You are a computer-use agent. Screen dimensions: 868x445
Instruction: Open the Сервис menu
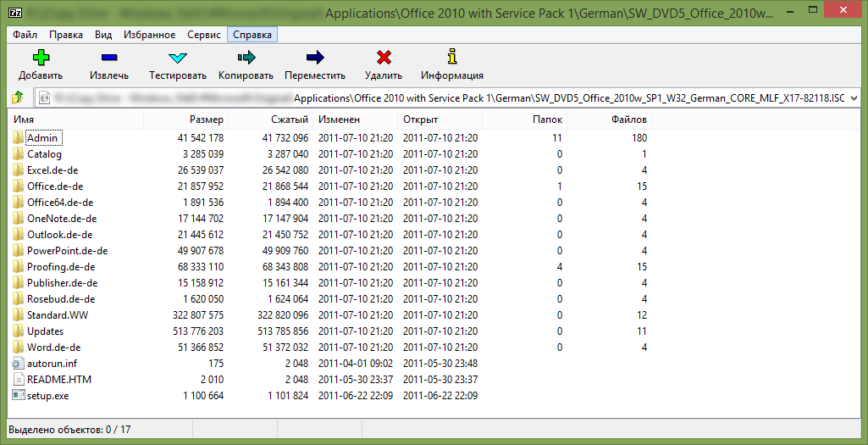204,35
